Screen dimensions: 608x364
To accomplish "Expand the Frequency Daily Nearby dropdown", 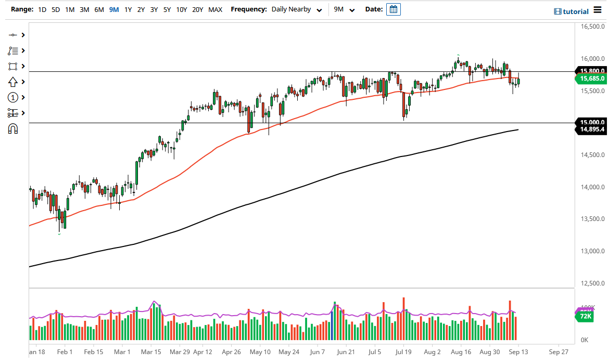I will 296,9.
